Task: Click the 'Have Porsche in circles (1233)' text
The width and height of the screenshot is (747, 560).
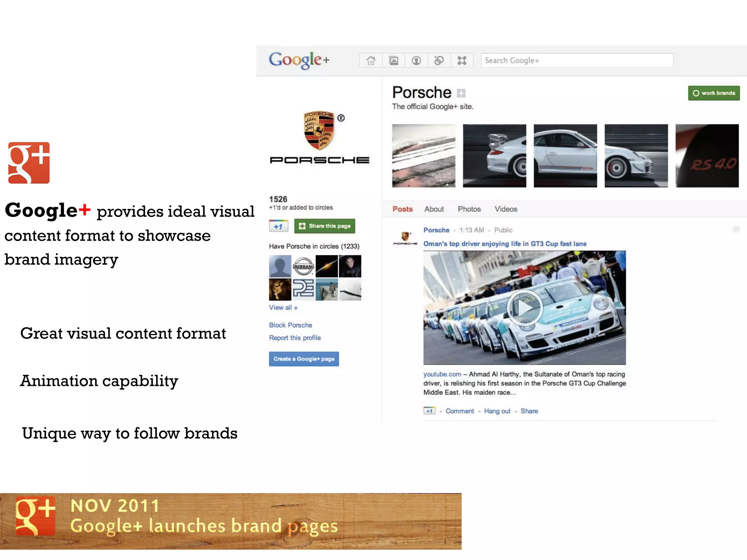Action: (314, 246)
